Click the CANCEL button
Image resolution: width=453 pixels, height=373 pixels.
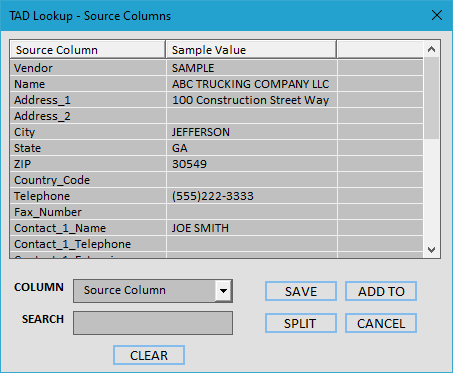[x=381, y=323]
